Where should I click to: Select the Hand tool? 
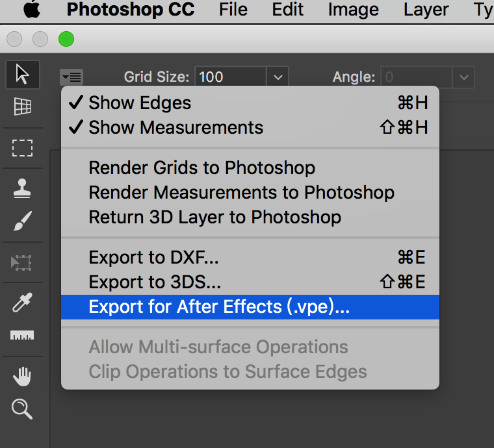tap(23, 377)
